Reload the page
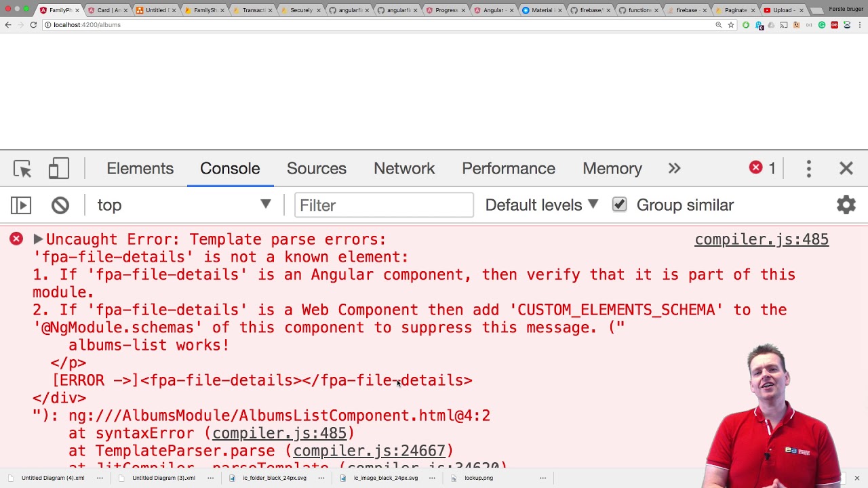 [x=33, y=24]
